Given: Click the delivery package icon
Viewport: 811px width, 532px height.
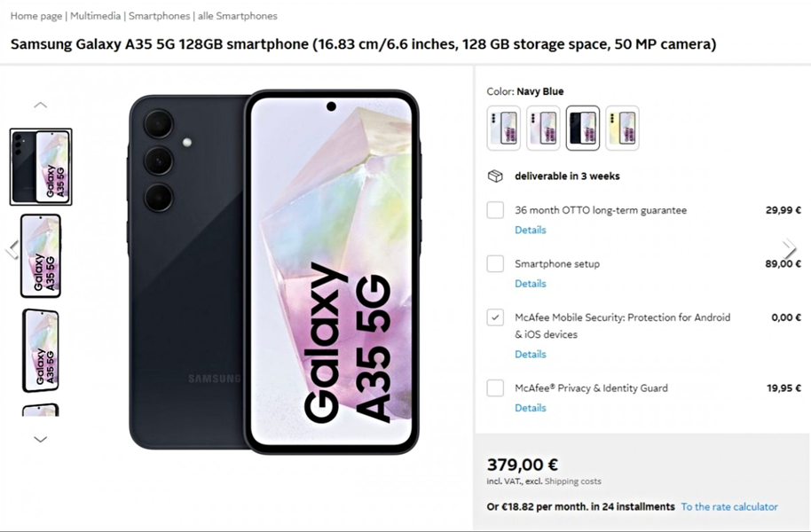Looking at the screenshot, I should pos(495,176).
